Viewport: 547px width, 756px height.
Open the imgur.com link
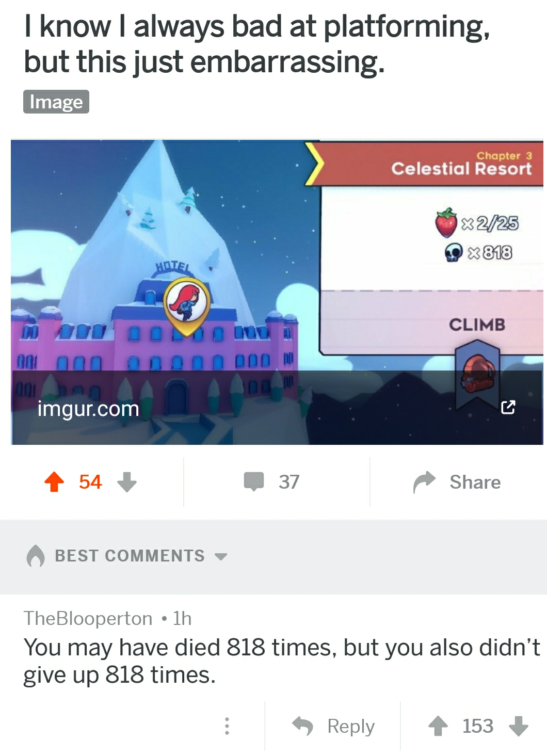(x=88, y=409)
